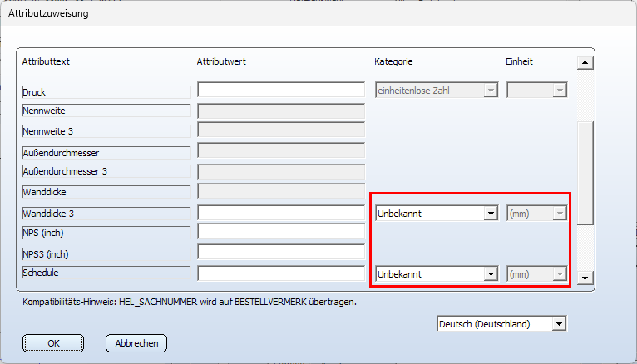The width and height of the screenshot is (637, 364).
Task: Click the Kategorie column header
Action: 393,61
